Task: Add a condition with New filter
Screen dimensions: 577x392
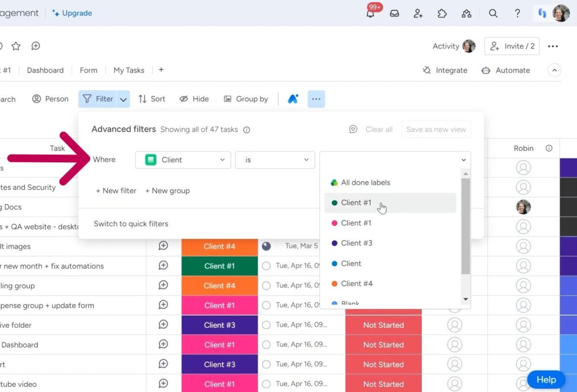Action: (x=116, y=190)
